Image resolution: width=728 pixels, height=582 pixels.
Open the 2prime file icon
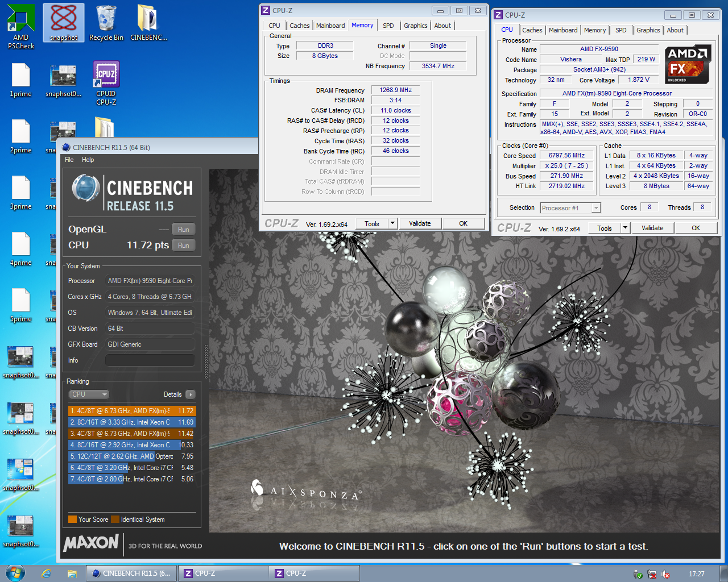point(21,136)
